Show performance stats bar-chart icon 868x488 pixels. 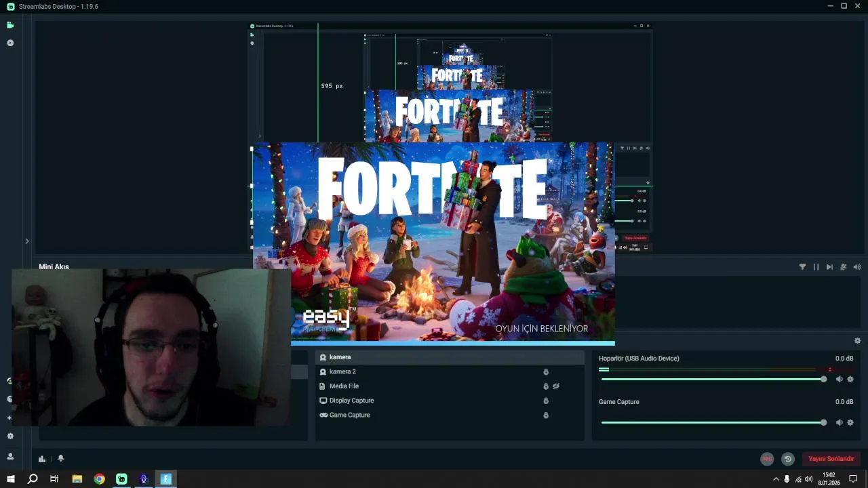[x=42, y=459]
